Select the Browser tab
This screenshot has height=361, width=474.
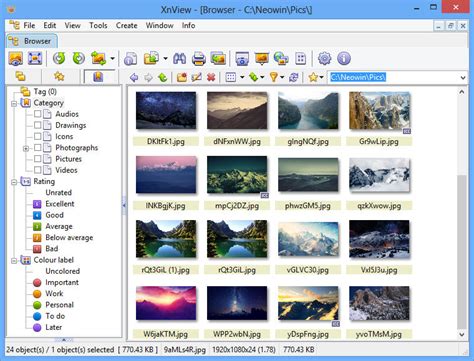(x=31, y=41)
